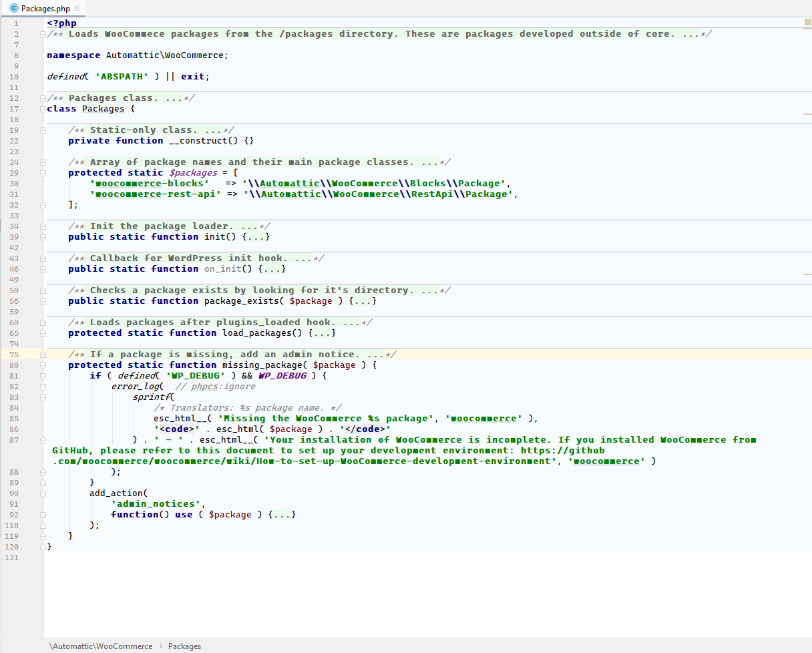Click the {...} placeholder after load_packages()

pos(322,333)
